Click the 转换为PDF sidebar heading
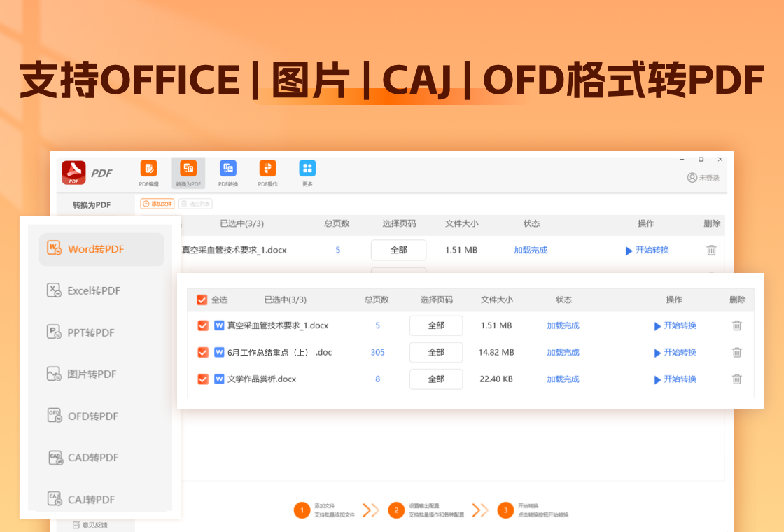Screen dimensions: 784x532 click(92, 205)
